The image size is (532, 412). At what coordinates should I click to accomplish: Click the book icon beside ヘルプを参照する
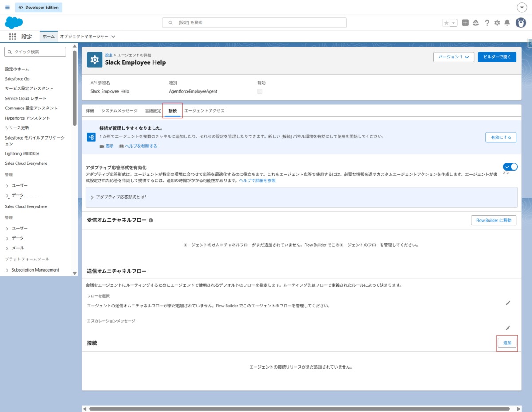pyautogui.click(x=121, y=146)
